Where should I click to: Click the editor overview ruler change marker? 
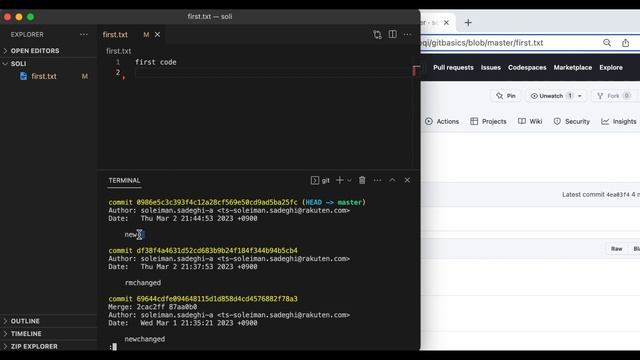[x=415, y=71]
